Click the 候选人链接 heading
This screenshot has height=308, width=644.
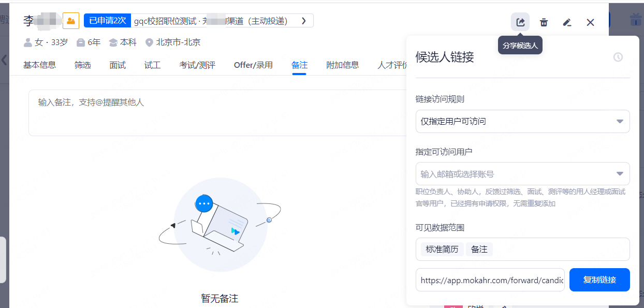[x=445, y=57]
